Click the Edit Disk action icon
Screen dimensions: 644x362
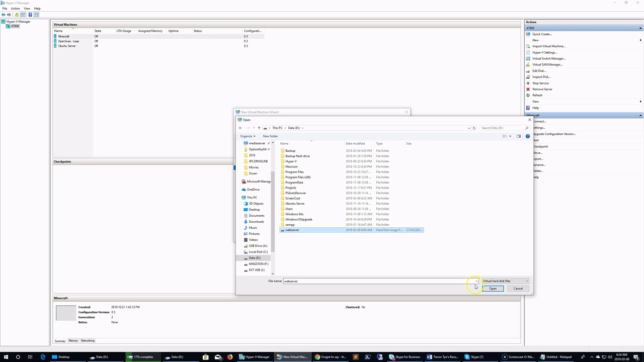[x=528, y=71]
